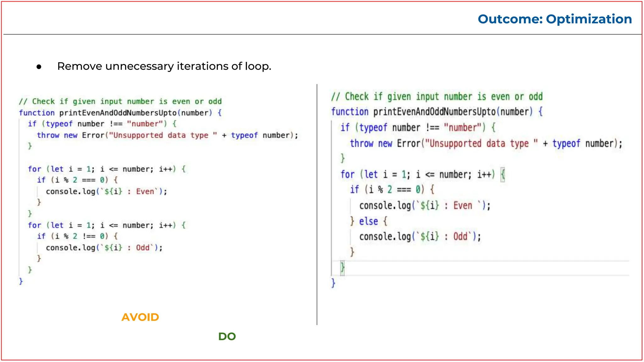644x362 pixels.
Task: Click the left code comment 'Check if given input number'
Action: (120, 101)
